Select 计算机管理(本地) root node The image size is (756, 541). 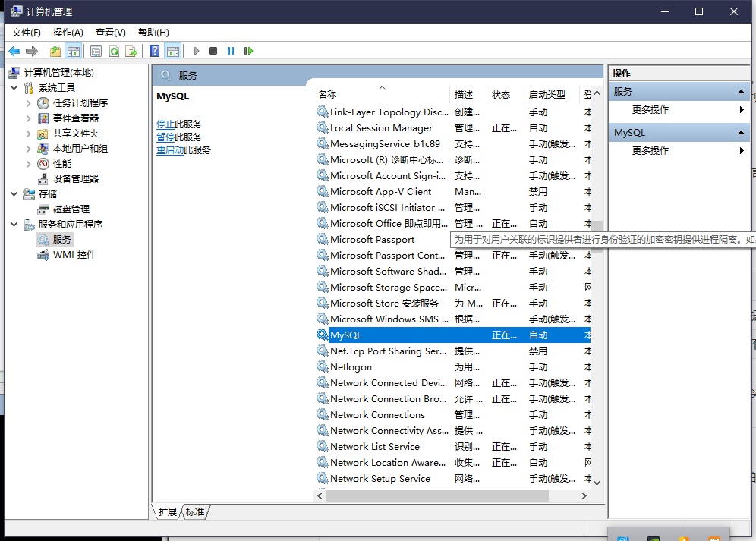click(58, 73)
